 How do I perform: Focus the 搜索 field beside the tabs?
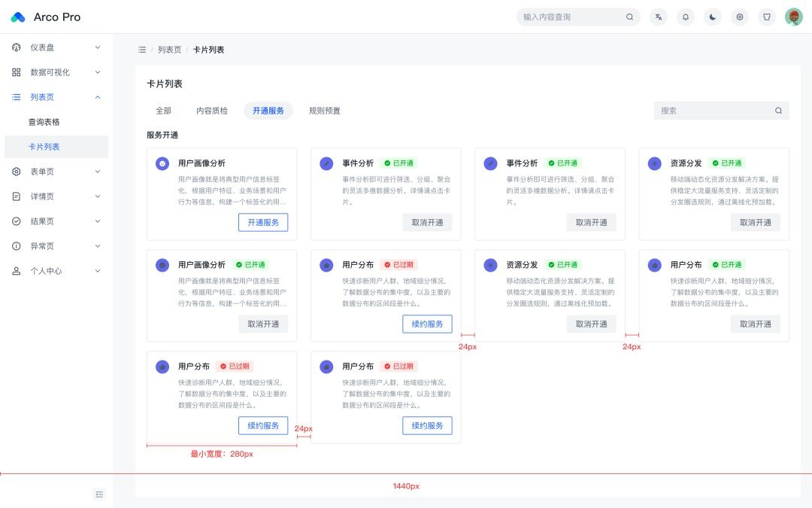coord(721,111)
